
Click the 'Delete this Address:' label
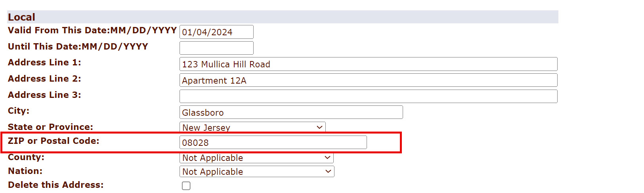pos(55,185)
